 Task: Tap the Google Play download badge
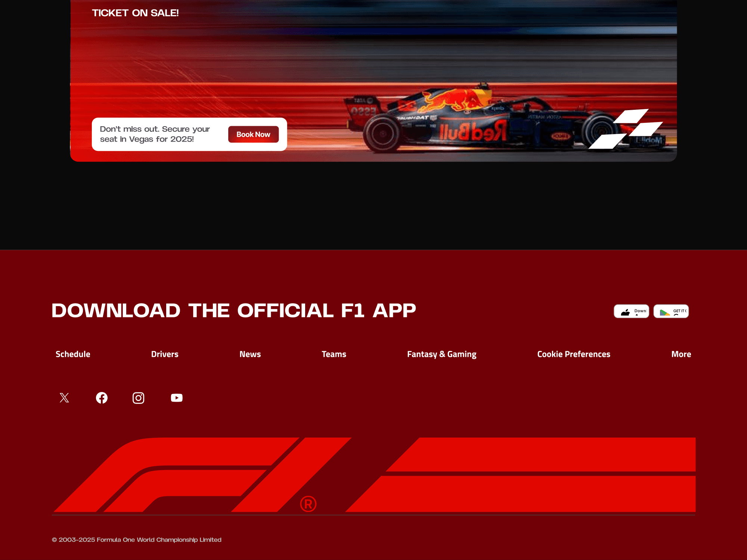click(671, 311)
